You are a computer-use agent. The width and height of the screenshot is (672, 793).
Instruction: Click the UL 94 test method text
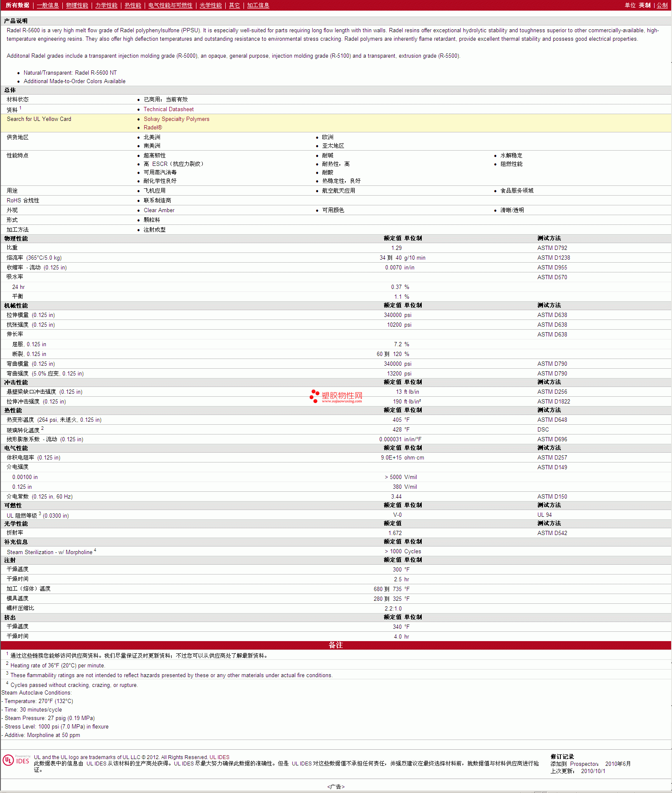point(545,515)
